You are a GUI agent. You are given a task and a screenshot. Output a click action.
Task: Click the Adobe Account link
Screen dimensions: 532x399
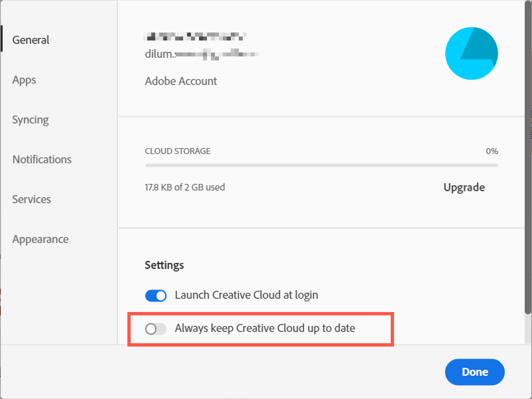point(181,81)
